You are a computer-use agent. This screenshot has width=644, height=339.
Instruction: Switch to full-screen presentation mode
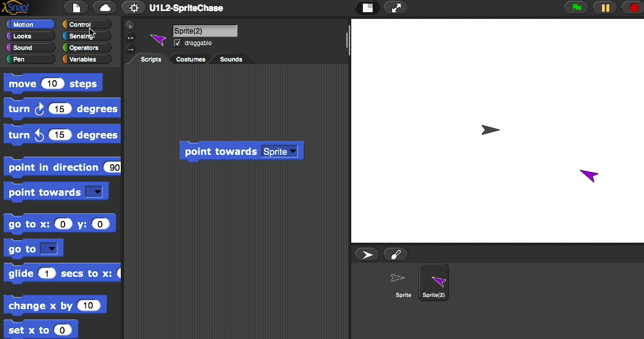click(x=396, y=8)
